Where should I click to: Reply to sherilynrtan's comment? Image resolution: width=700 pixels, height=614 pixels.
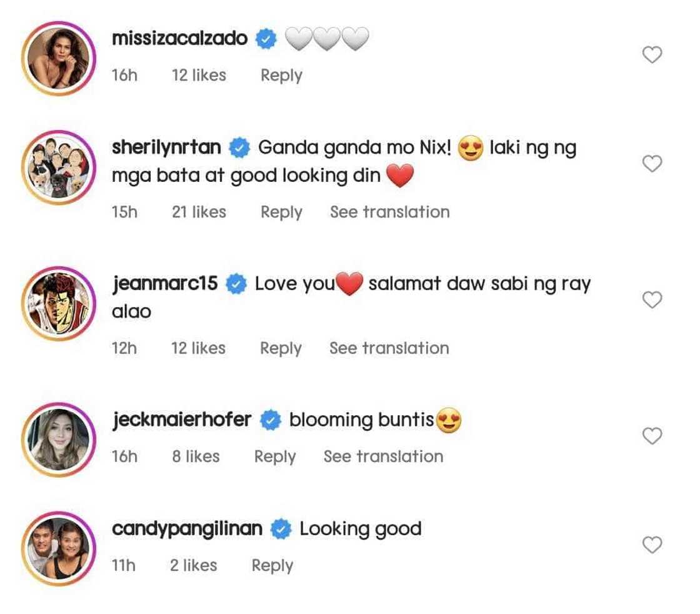(281, 212)
